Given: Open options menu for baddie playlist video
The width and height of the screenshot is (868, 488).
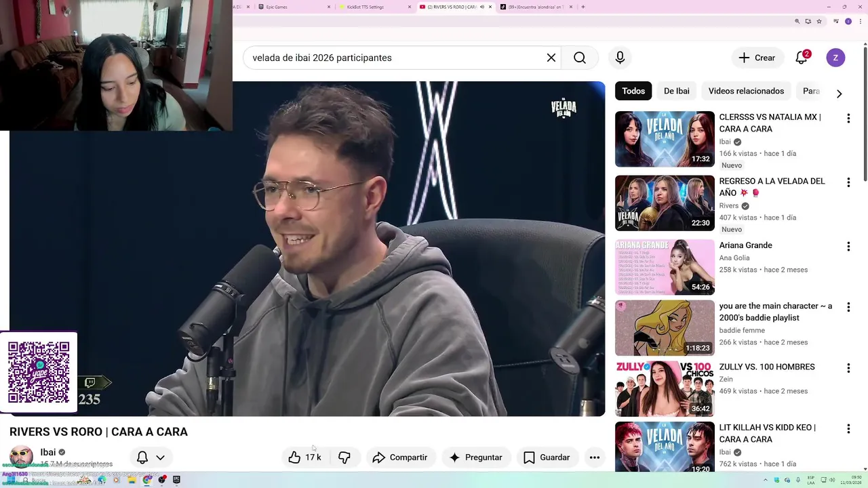Looking at the screenshot, I should pos(848,307).
